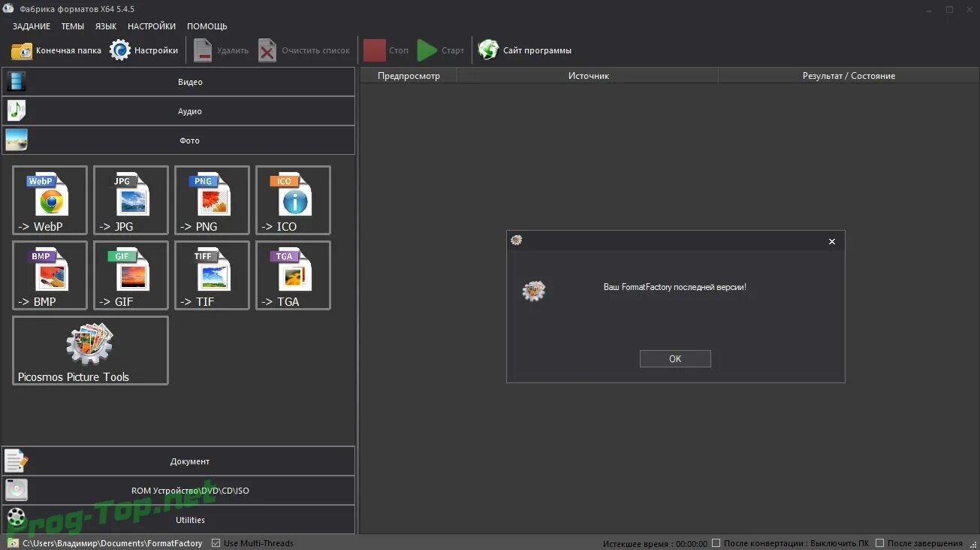Click the Предпросмотр column header
Image resolution: width=980 pixels, height=550 pixels.
[409, 75]
